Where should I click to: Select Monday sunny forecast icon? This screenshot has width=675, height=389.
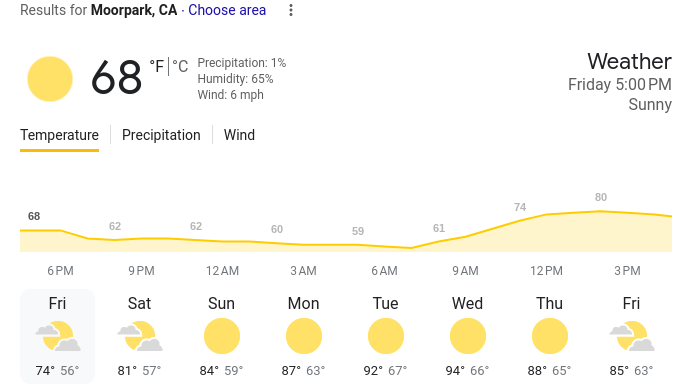(304, 336)
